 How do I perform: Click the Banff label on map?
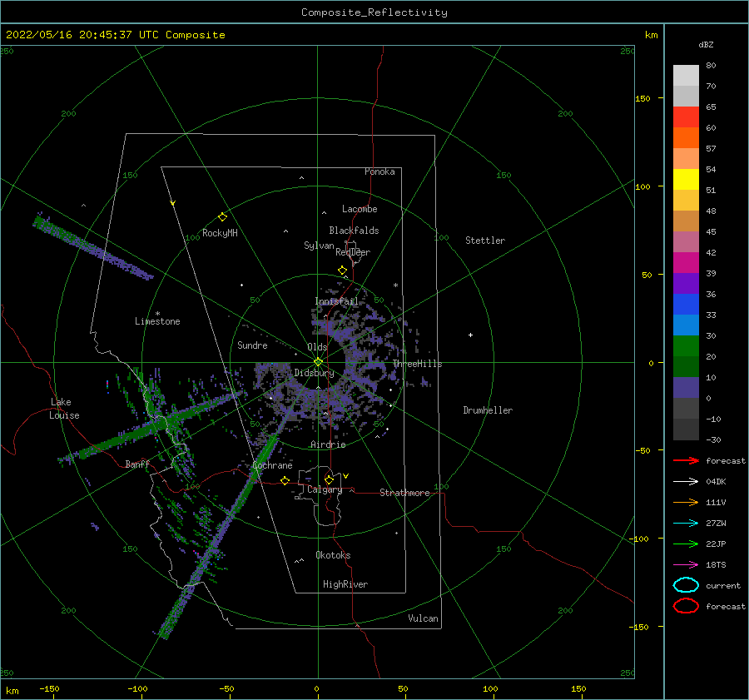(137, 464)
